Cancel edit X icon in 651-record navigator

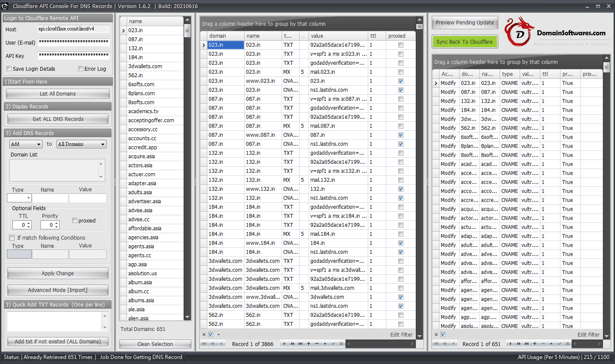[x=567, y=344]
